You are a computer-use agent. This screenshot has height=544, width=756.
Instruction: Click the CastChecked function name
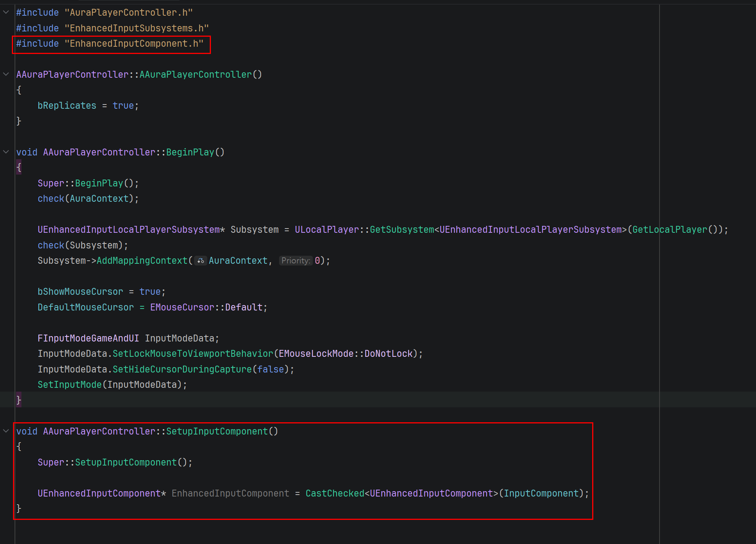pyautogui.click(x=335, y=493)
